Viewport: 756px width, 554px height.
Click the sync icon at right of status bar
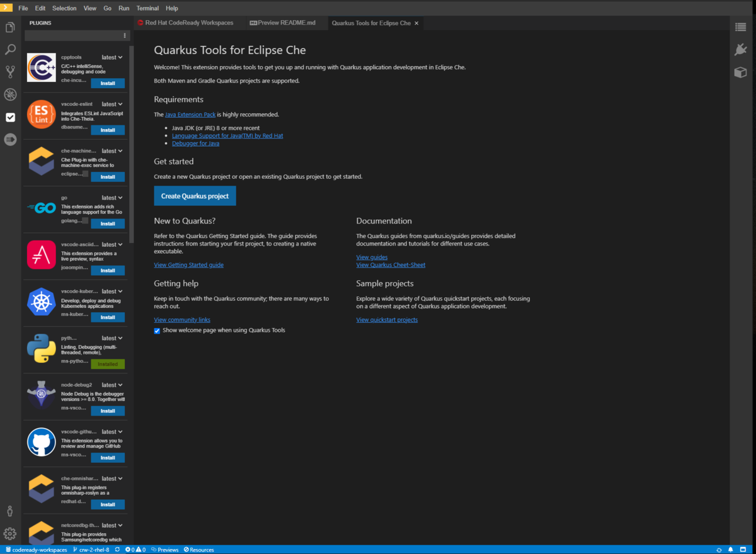[x=719, y=550]
